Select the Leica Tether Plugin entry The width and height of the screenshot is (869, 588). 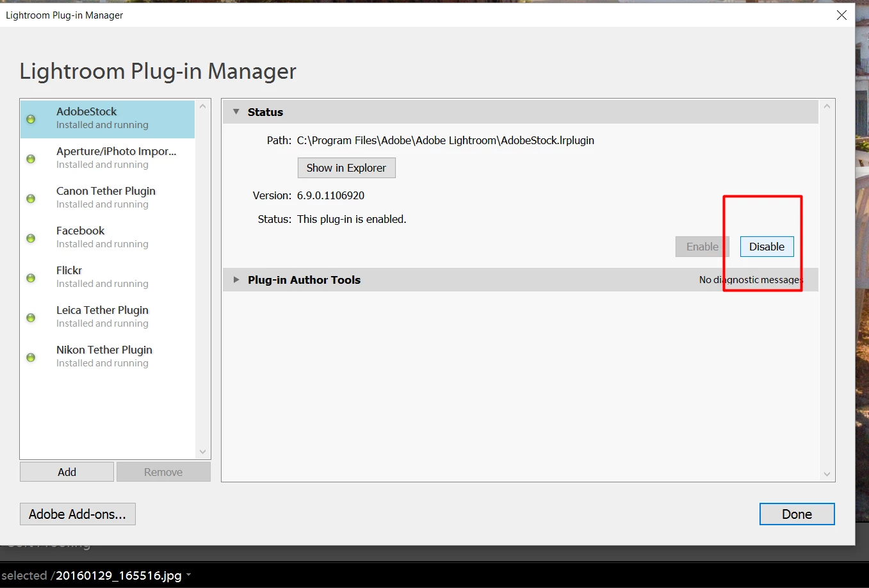coord(108,317)
